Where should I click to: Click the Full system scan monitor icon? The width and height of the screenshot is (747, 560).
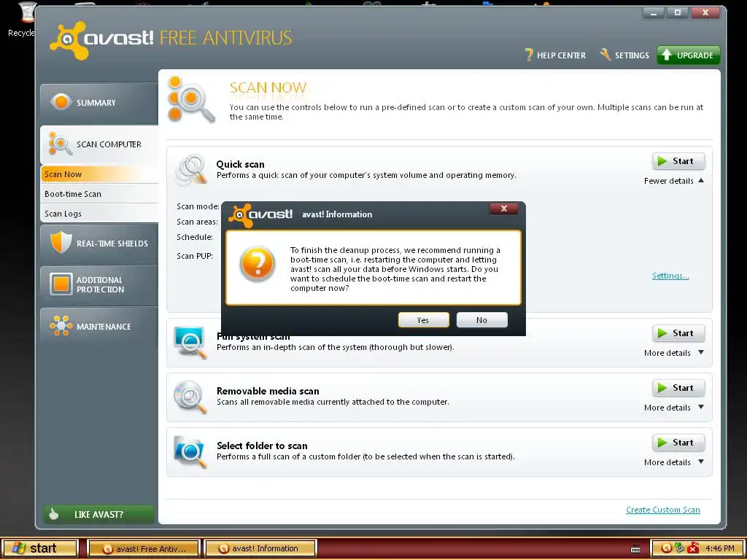190,342
